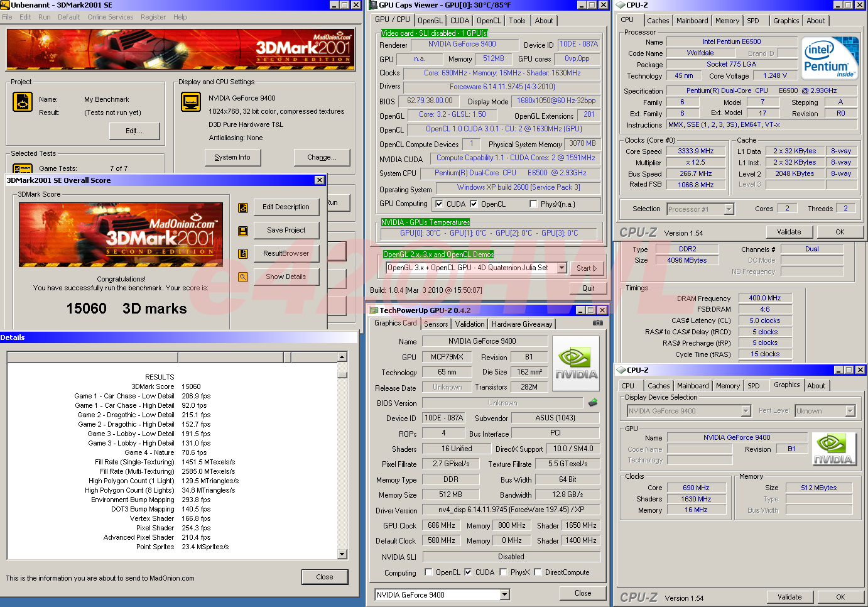Toggle OpenCL checkbox in GPU Caps Viewer
This screenshot has width=868, height=607.
(x=474, y=204)
